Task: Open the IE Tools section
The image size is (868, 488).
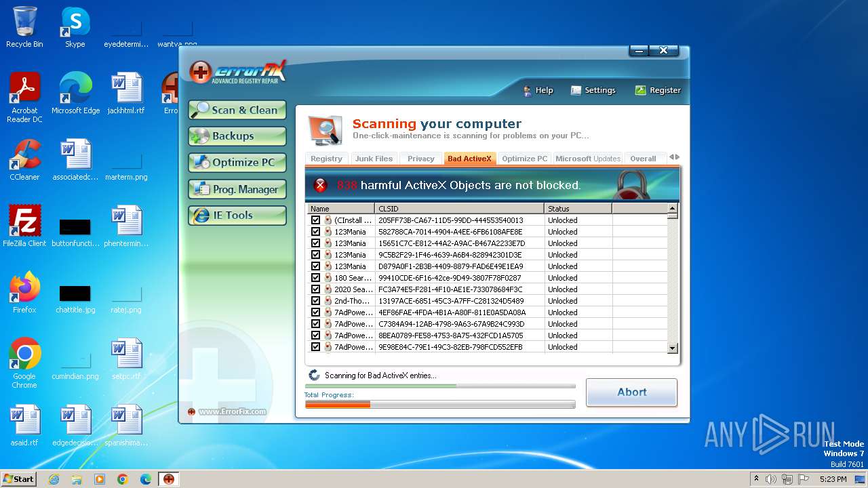Action: (x=237, y=215)
